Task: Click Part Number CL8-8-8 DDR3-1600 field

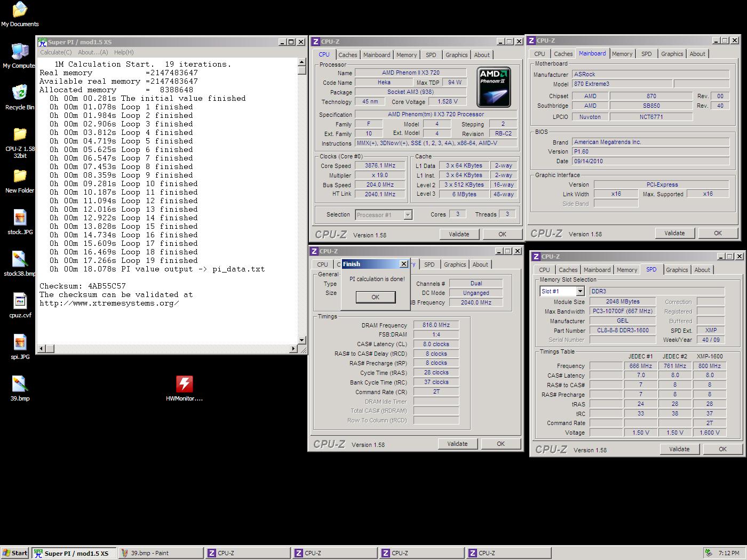Action: [623, 330]
